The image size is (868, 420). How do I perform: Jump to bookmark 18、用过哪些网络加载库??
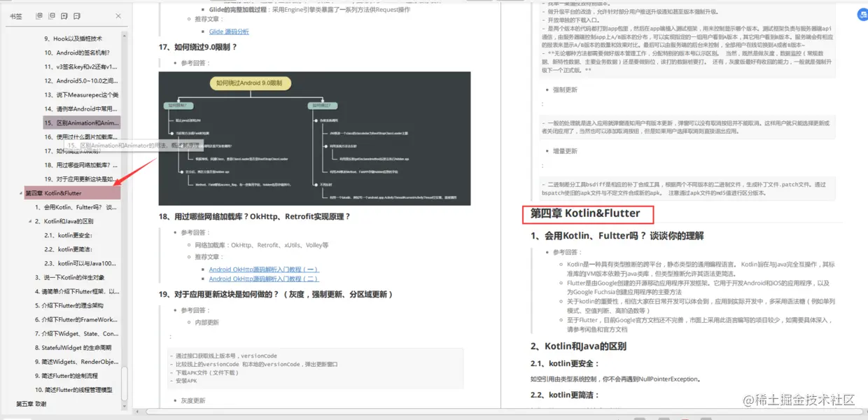(x=81, y=165)
